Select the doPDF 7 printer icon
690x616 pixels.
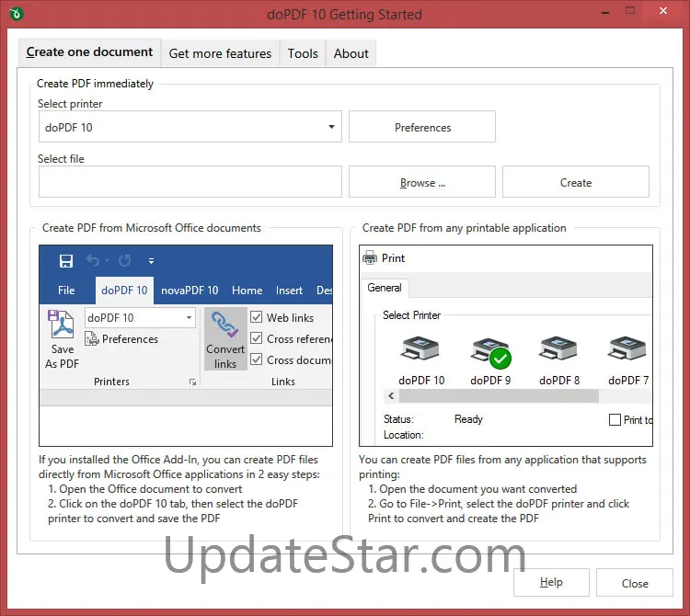point(627,348)
